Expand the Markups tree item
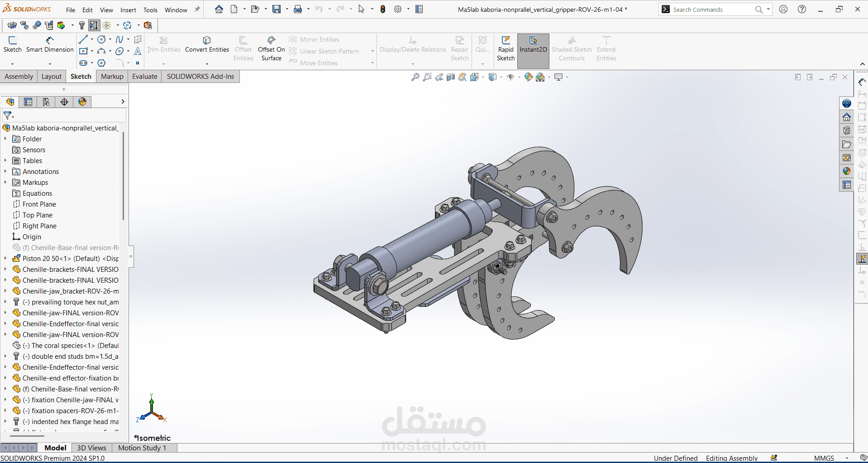 tap(5, 183)
